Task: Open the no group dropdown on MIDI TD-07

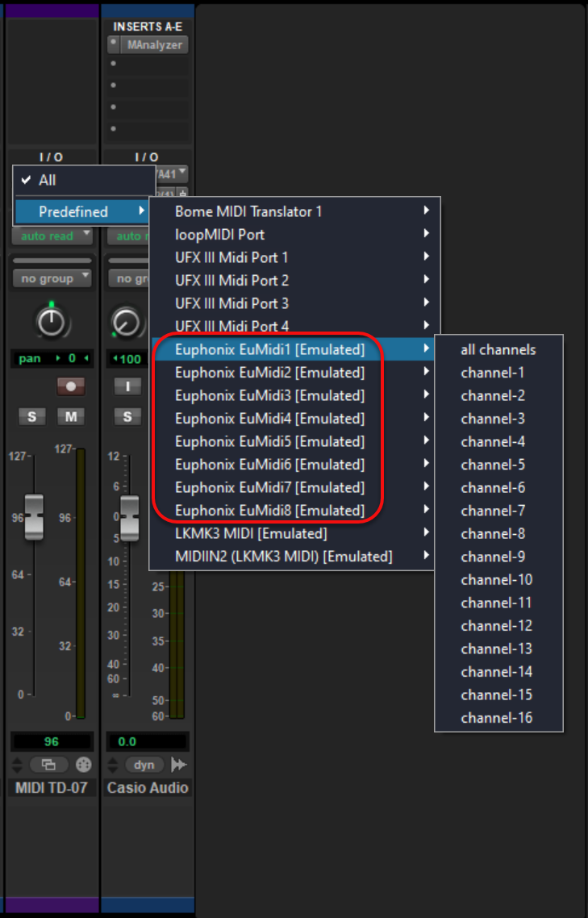Action: pyautogui.click(x=52, y=278)
